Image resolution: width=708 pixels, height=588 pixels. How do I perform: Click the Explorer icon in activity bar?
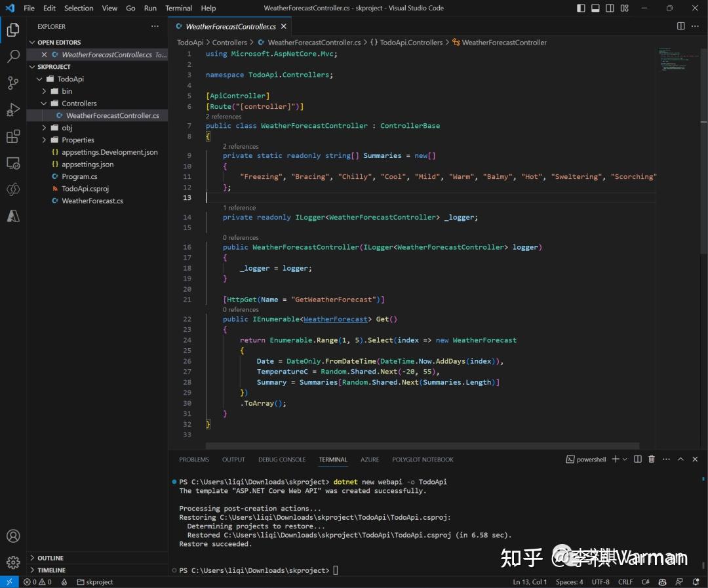[x=13, y=29]
